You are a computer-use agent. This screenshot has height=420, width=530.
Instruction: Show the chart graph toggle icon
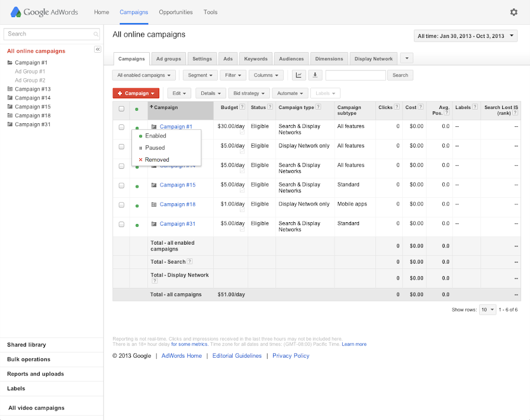tap(299, 75)
